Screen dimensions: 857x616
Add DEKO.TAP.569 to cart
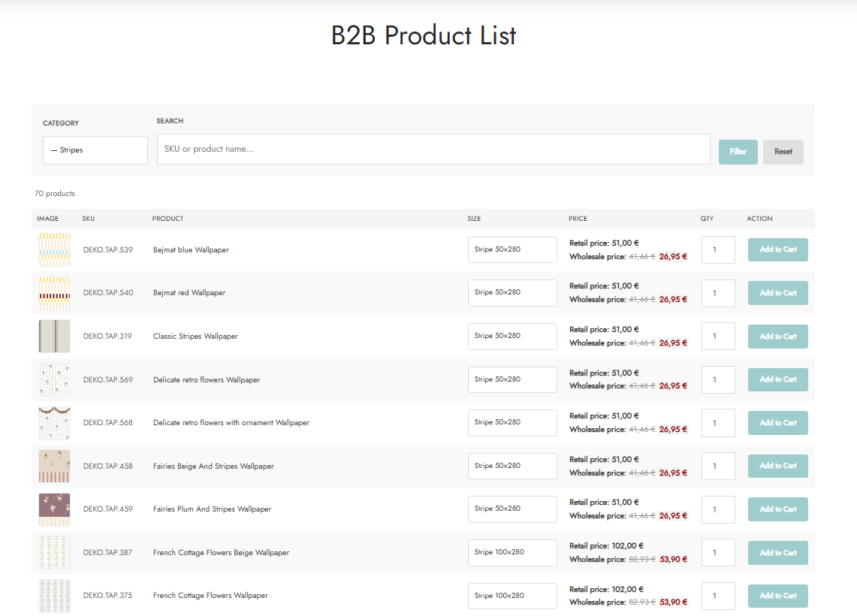pos(777,379)
